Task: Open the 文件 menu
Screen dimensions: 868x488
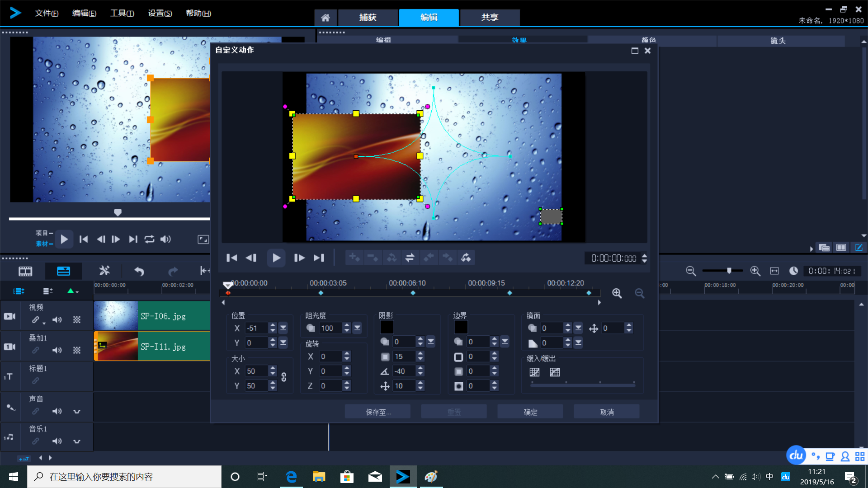Action: pyautogui.click(x=47, y=13)
